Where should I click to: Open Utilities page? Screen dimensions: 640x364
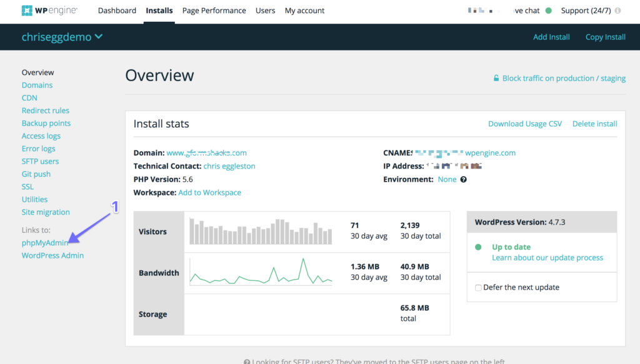click(x=35, y=199)
